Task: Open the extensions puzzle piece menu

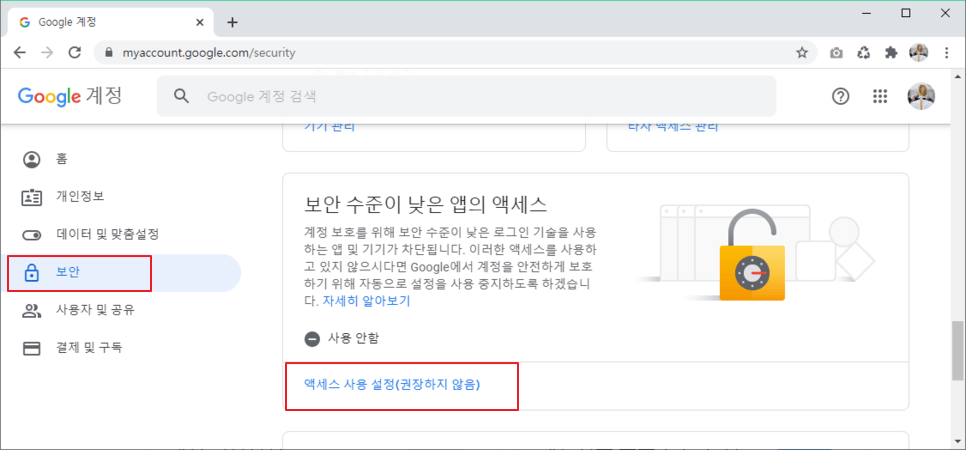Action: [891, 53]
